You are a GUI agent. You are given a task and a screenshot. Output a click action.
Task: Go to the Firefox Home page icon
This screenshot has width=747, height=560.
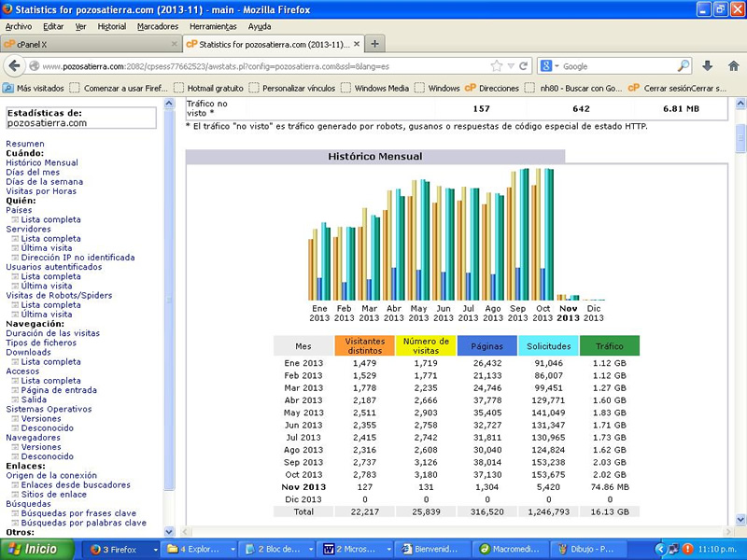tap(733, 66)
